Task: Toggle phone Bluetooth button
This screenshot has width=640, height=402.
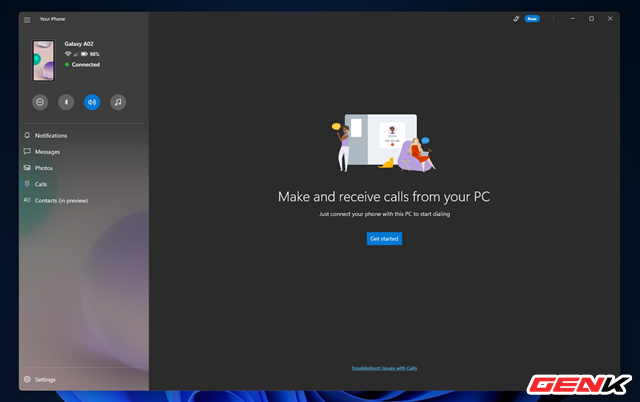Action: 66,102
